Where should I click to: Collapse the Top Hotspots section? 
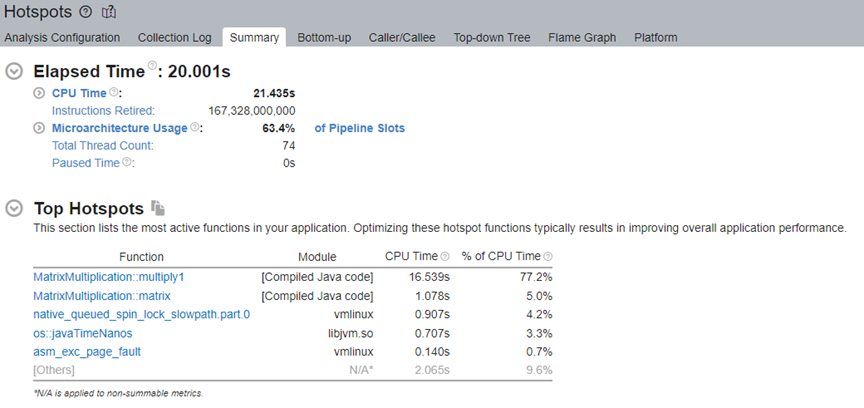click(14, 208)
